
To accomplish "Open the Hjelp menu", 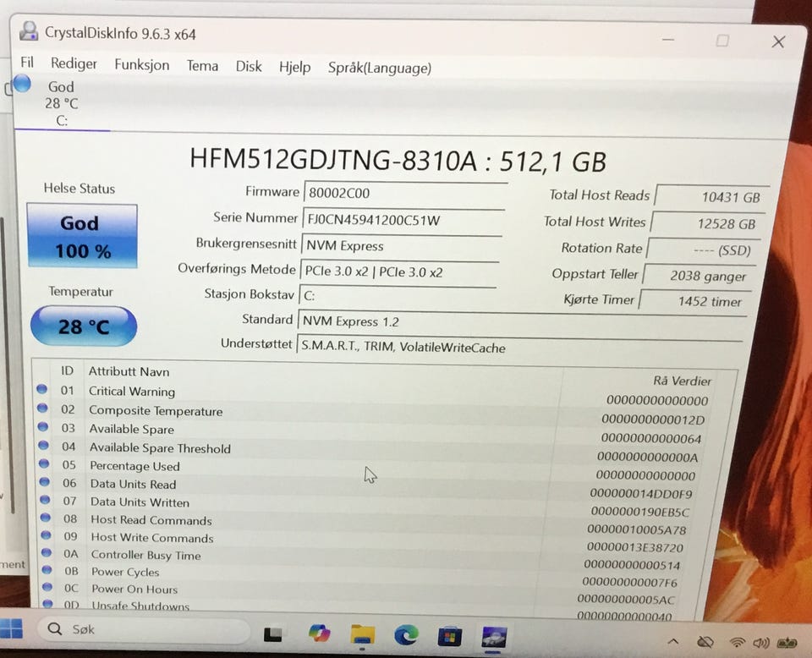I will coord(294,68).
